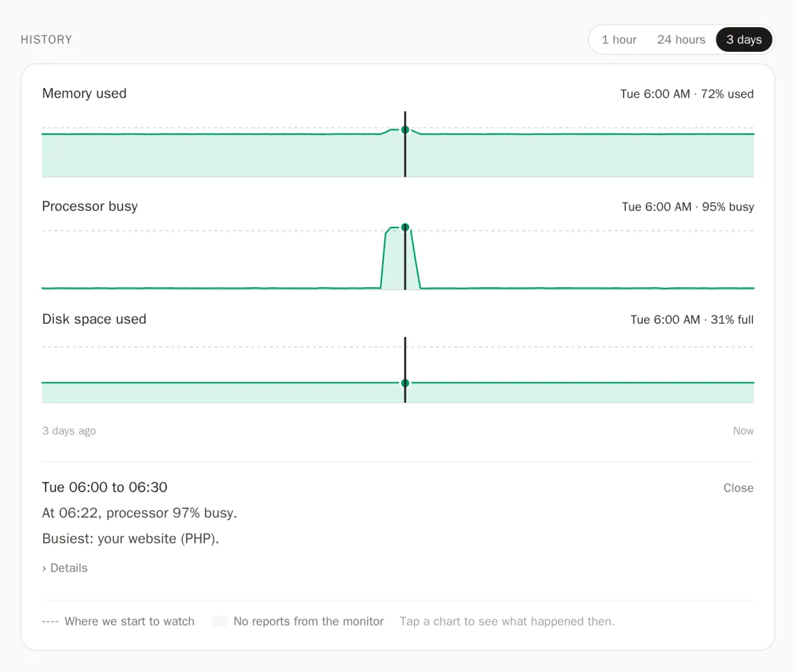This screenshot has width=796, height=672.
Task: Click the Memory used chart marker dot
Action: (x=405, y=130)
